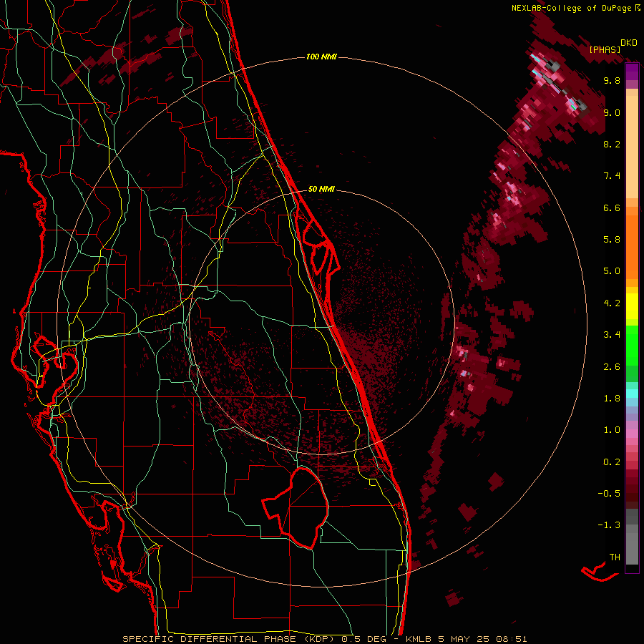
Task: Click the KMLB station identifier in the caption
Action: [x=419, y=639]
